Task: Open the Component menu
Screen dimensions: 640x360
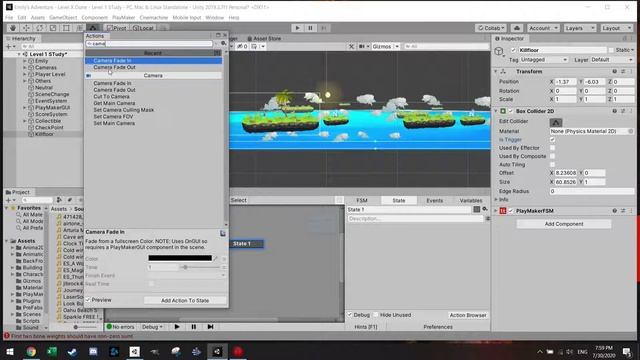Action: [95, 18]
